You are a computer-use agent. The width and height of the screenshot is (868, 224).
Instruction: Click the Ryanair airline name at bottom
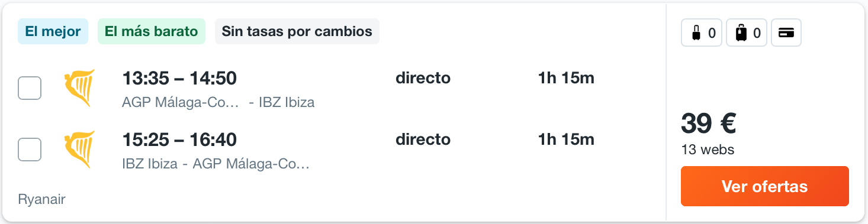pos(41,199)
